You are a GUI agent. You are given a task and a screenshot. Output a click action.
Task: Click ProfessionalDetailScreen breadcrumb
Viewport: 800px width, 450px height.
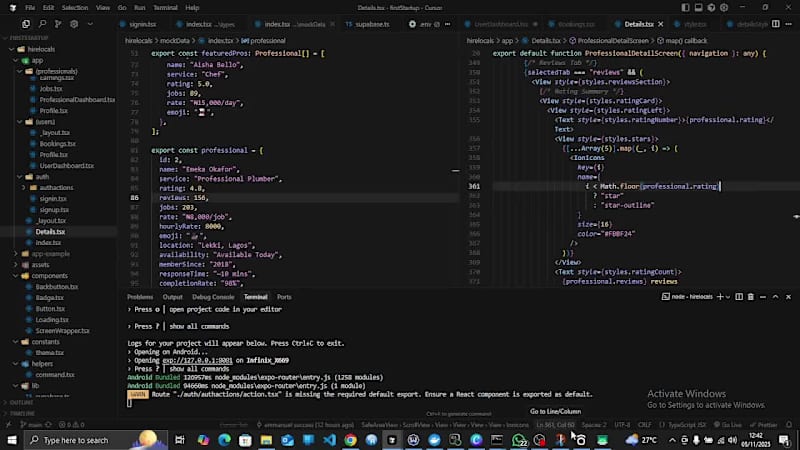point(612,40)
